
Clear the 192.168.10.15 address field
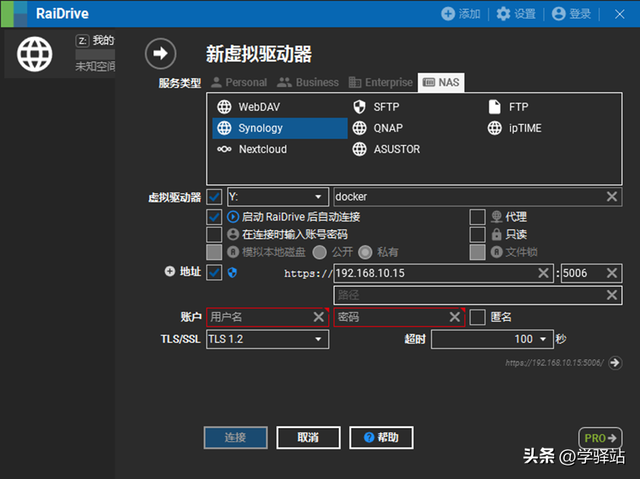click(x=543, y=273)
